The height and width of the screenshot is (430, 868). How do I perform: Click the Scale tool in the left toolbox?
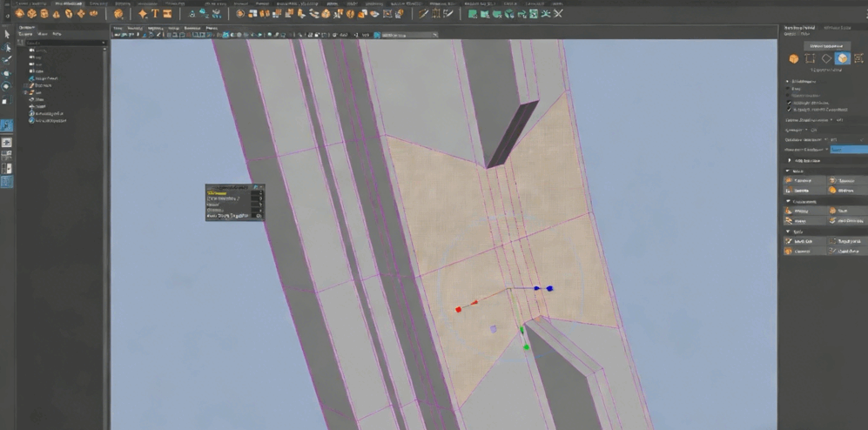(7, 100)
